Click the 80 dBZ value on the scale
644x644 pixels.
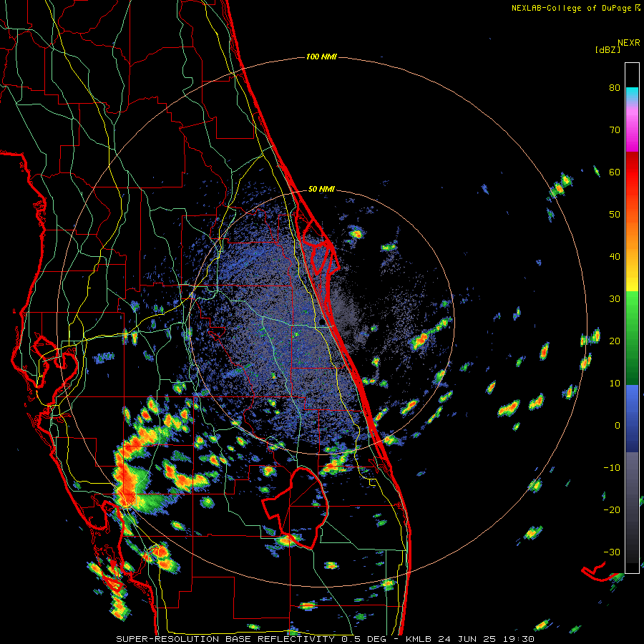(x=615, y=88)
